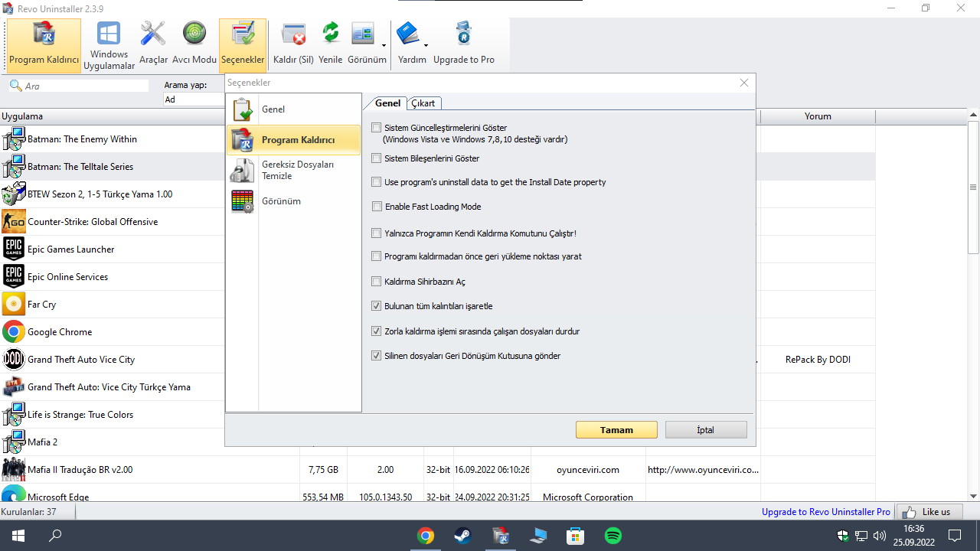The image size is (980, 551).
Task: Activate Avcı Modu hunter mode
Action: (x=194, y=46)
